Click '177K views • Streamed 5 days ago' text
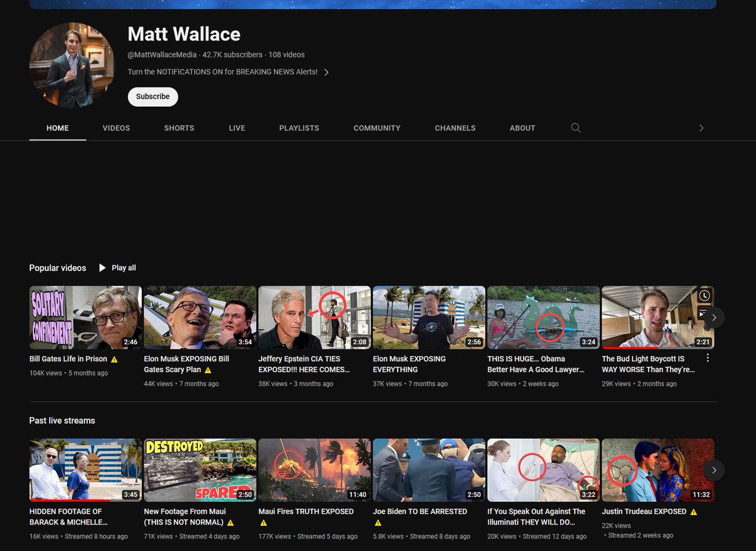The width and height of the screenshot is (756, 551). [x=308, y=536]
